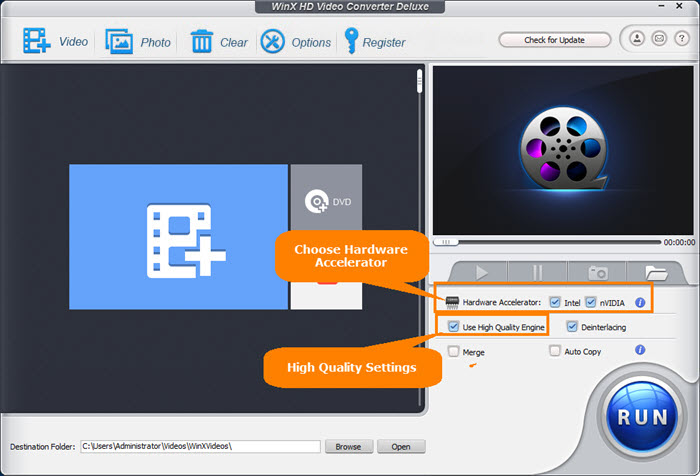Viewport: 700px width, 476px height.
Task: Disable Use High Quality Engine checkbox
Action: click(453, 326)
